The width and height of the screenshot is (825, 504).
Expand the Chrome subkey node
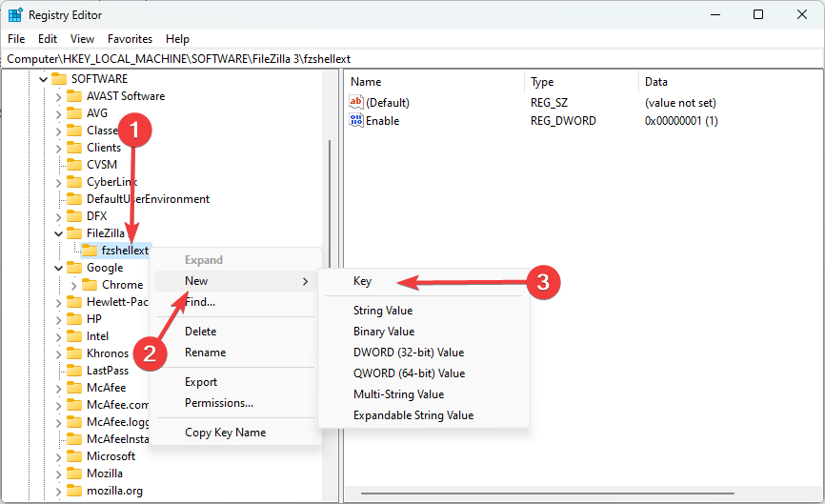coord(73,285)
